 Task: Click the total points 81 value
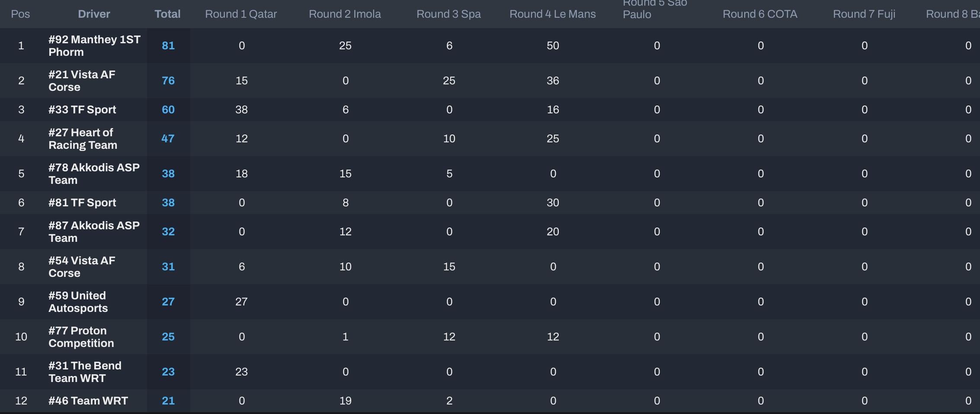[x=168, y=46]
